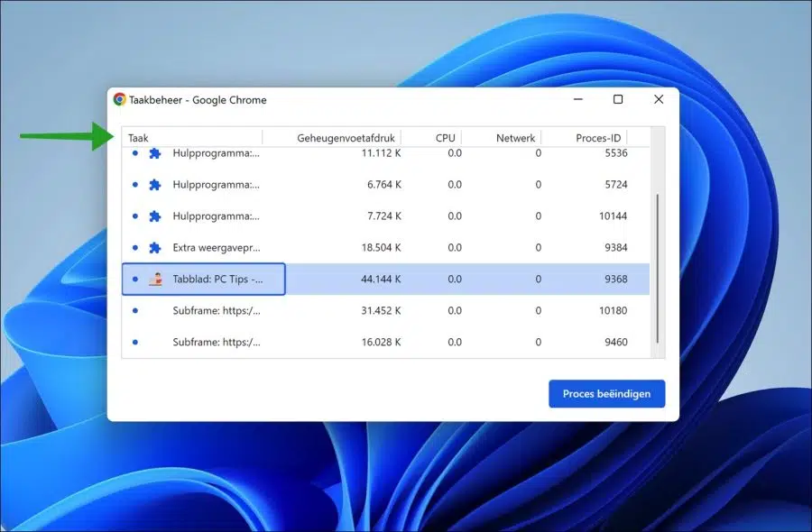The width and height of the screenshot is (812, 532).
Task: Click memory value 18.504 K
Action: (381, 247)
